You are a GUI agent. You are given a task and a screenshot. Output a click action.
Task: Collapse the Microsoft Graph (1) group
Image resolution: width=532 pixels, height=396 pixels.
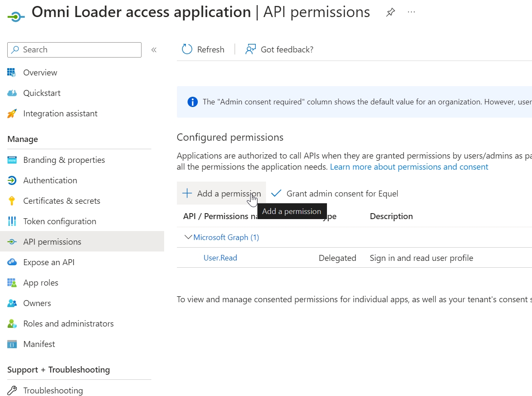pos(188,237)
